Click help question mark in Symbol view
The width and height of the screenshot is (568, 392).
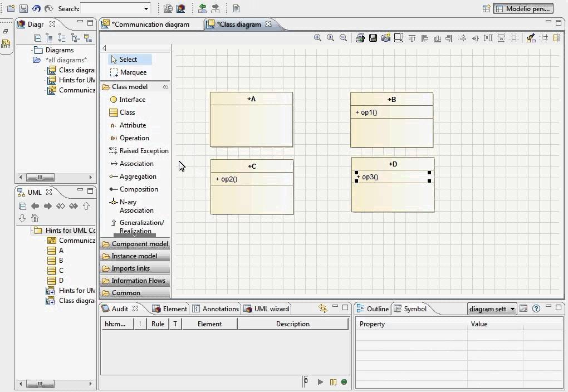tap(536, 308)
